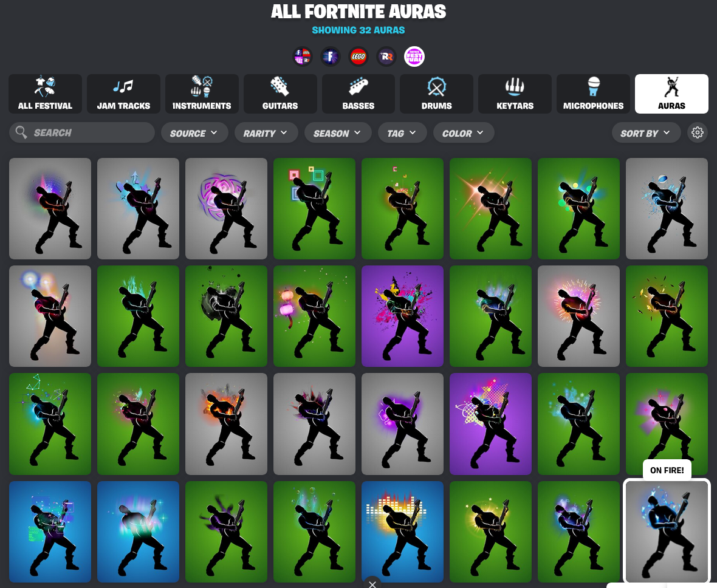Go to the Drums tab
The width and height of the screenshot is (717, 588).
tap(437, 94)
